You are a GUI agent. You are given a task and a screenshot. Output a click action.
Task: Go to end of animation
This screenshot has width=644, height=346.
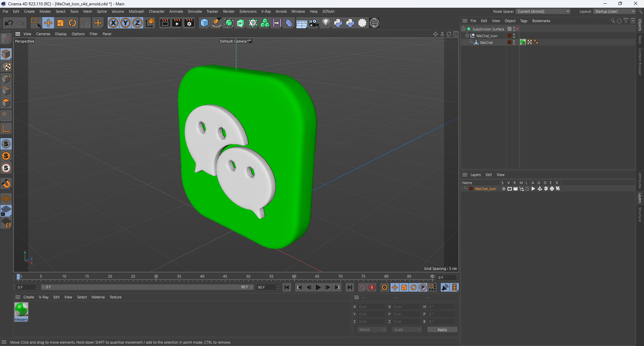pos(350,287)
